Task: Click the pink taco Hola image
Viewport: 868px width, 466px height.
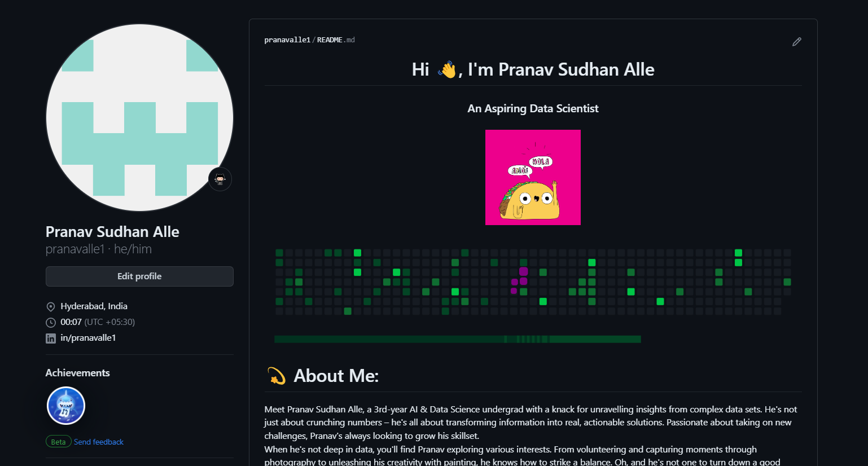Action: [x=533, y=177]
